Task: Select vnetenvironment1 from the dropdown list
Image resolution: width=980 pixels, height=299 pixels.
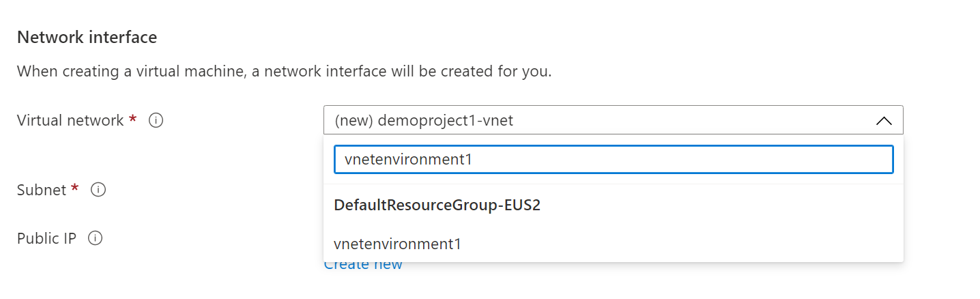Action: 397,244
